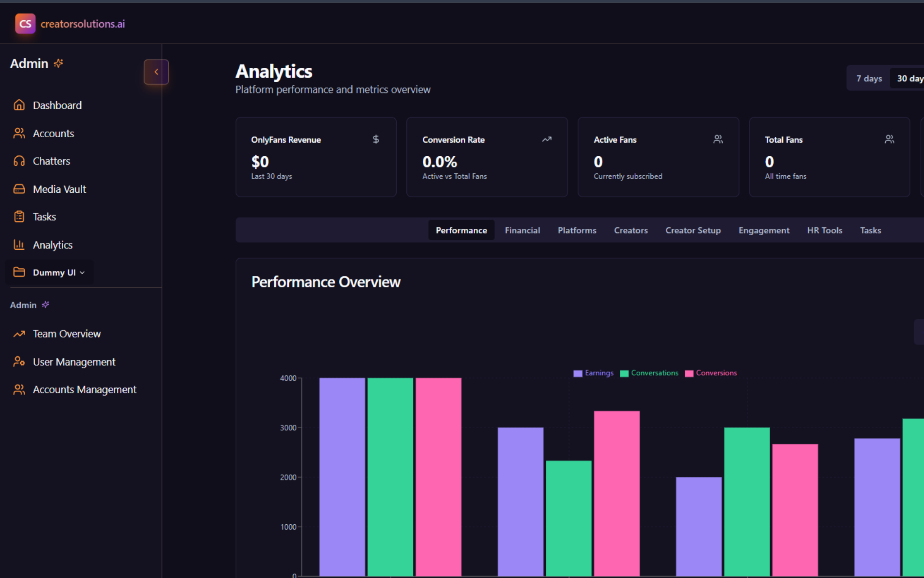This screenshot has width=924, height=578.
Task: Click the Analytics bar-chart icon
Action: [x=19, y=244]
